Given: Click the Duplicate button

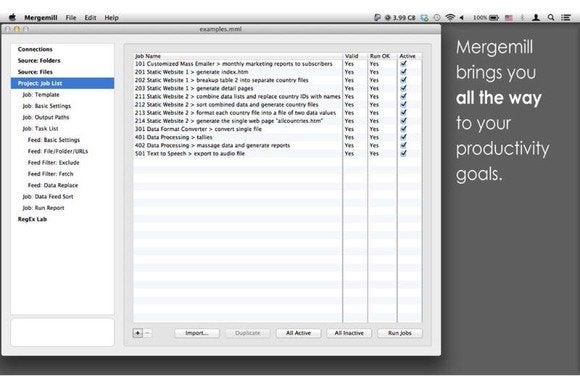Looking at the screenshot, I should click(x=247, y=333).
